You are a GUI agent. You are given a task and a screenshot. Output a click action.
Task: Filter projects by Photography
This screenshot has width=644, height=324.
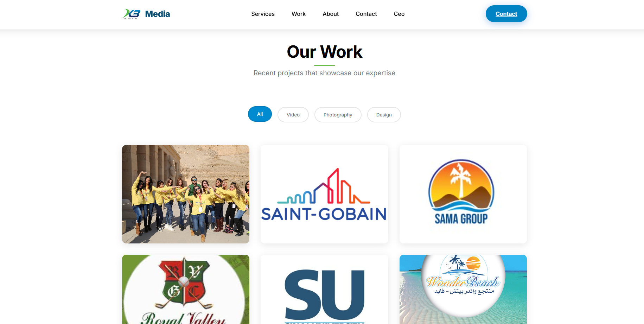[x=338, y=115]
